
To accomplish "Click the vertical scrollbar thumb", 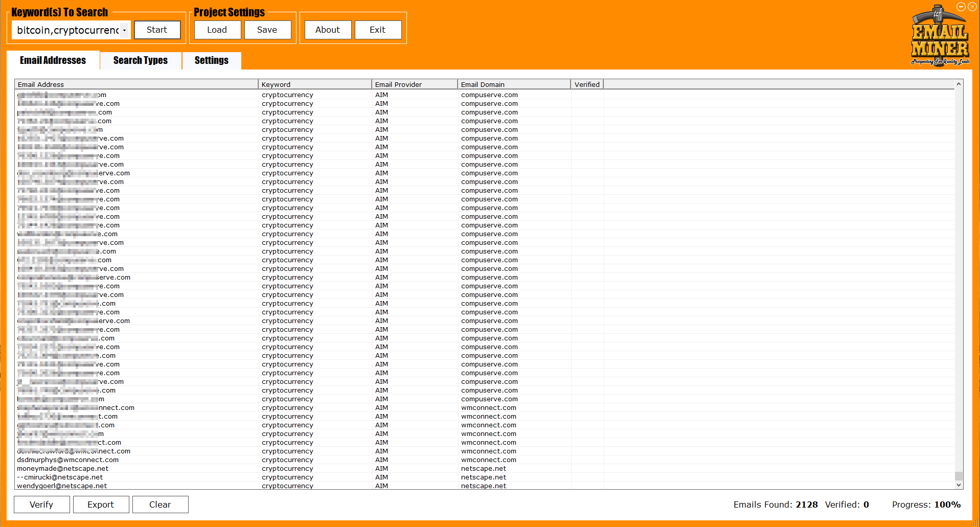I will point(959,476).
